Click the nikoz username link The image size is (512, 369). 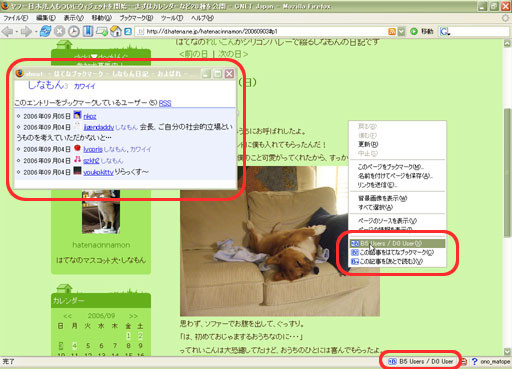90,116
